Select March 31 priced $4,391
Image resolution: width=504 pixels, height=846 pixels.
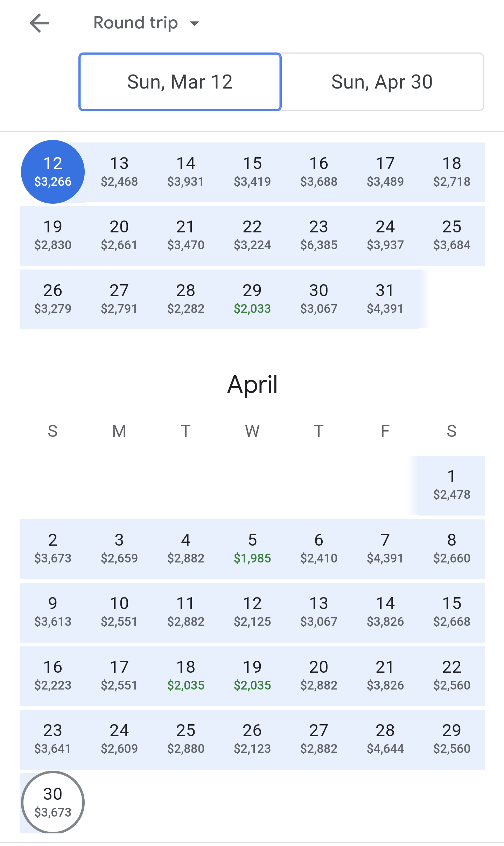click(385, 299)
